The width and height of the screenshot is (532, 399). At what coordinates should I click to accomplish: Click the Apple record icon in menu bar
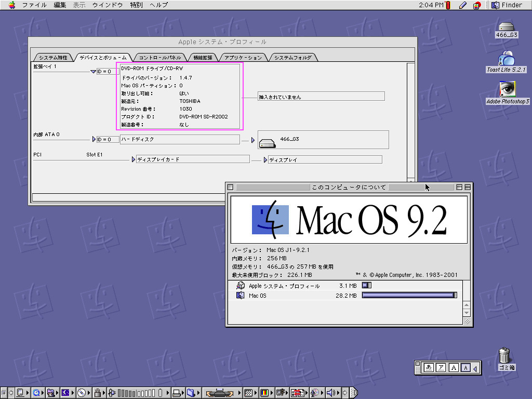pyautogui.click(x=477, y=5)
